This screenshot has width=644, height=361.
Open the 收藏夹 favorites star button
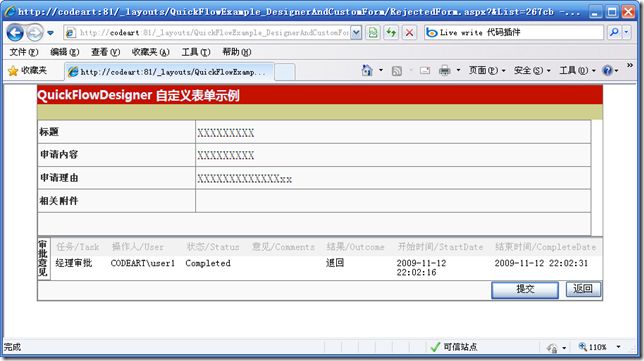tap(27, 71)
